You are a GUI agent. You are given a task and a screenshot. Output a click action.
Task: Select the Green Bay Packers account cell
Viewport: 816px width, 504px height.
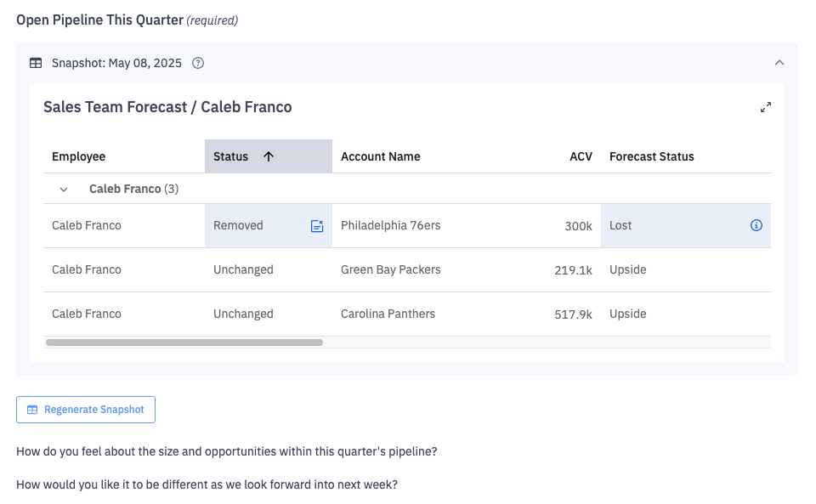[x=391, y=270]
